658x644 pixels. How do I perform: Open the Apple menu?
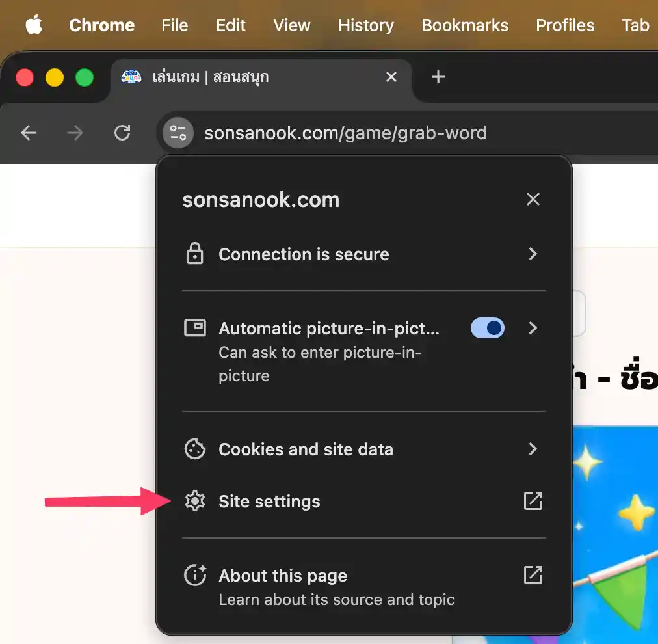(34, 25)
